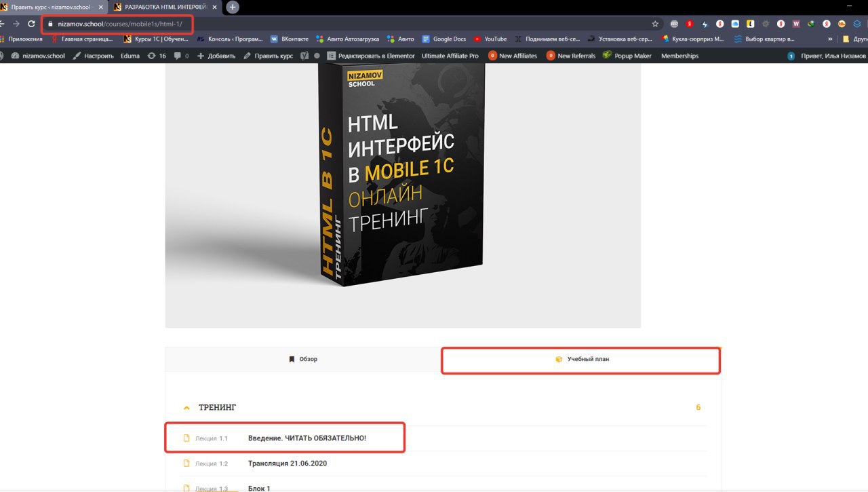Open 'Установка веб-сер...' bookmark
The image size is (868, 492).
(x=620, y=39)
